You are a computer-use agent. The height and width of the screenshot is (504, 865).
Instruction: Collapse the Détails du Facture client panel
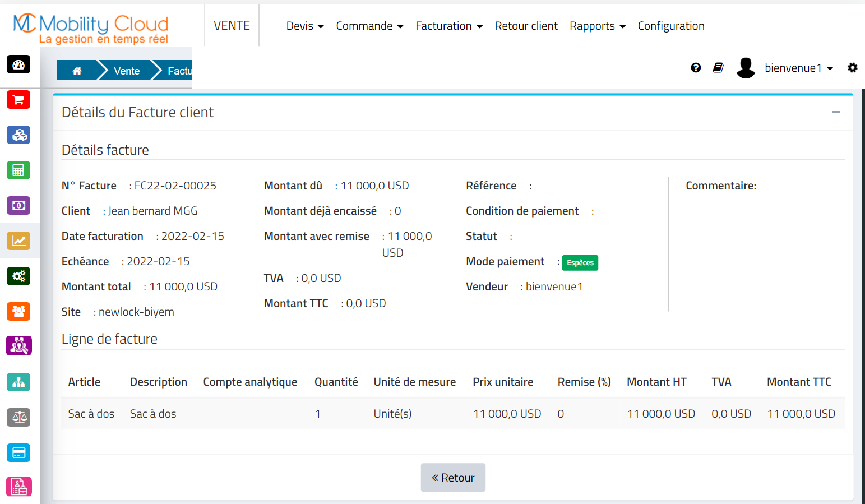(836, 112)
